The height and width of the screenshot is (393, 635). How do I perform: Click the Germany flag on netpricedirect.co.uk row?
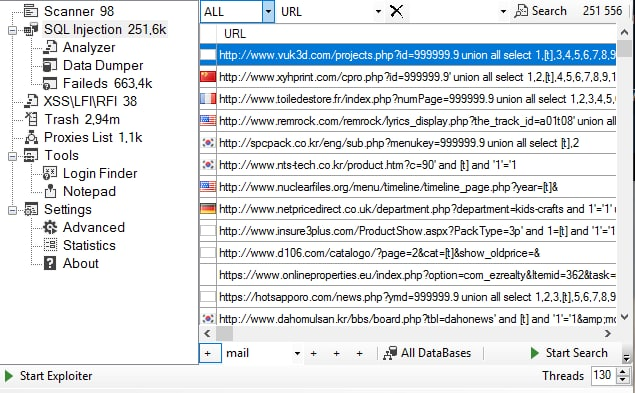click(208, 209)
